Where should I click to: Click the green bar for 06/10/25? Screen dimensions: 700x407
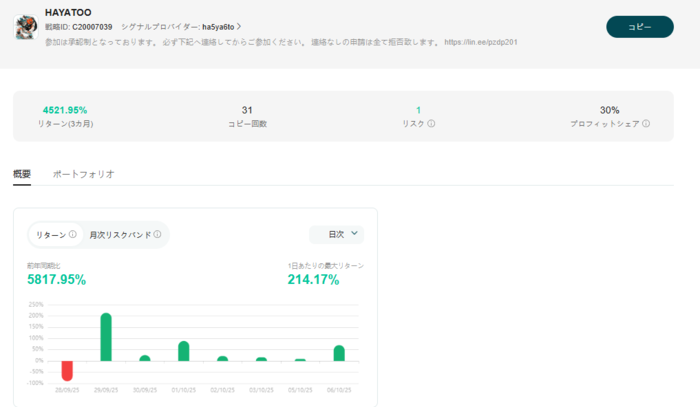tap(339, 353)
